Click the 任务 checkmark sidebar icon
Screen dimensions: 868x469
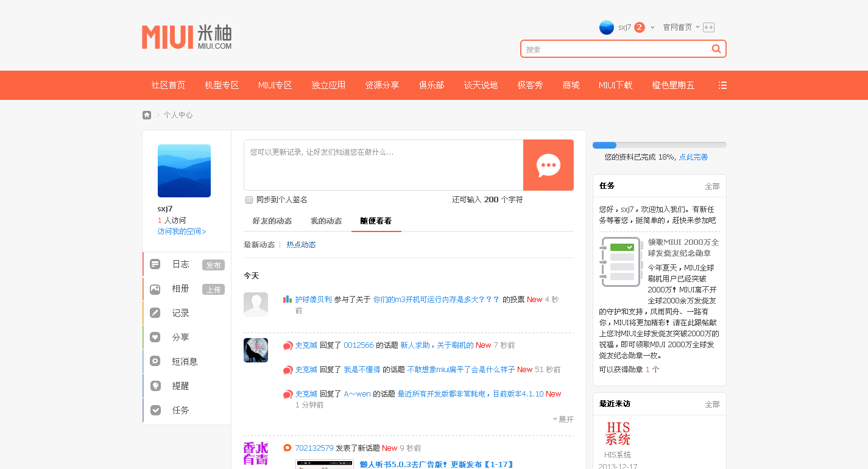(x=155, y=411)
